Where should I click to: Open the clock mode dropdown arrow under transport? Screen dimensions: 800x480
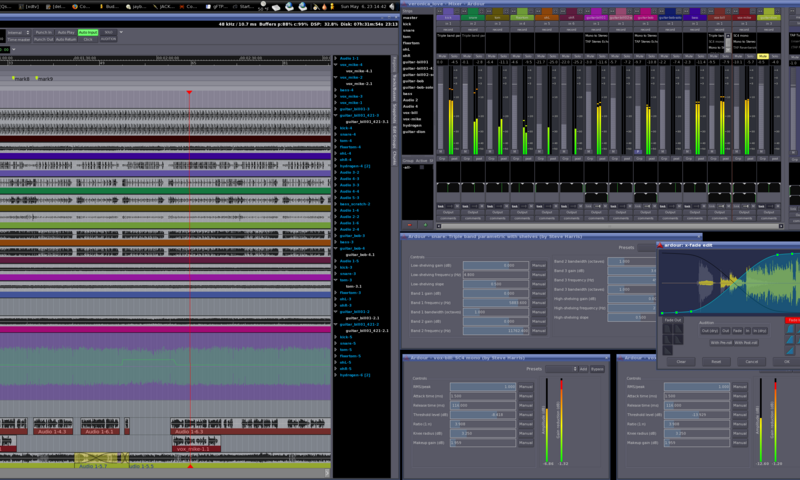pos(14,49)
